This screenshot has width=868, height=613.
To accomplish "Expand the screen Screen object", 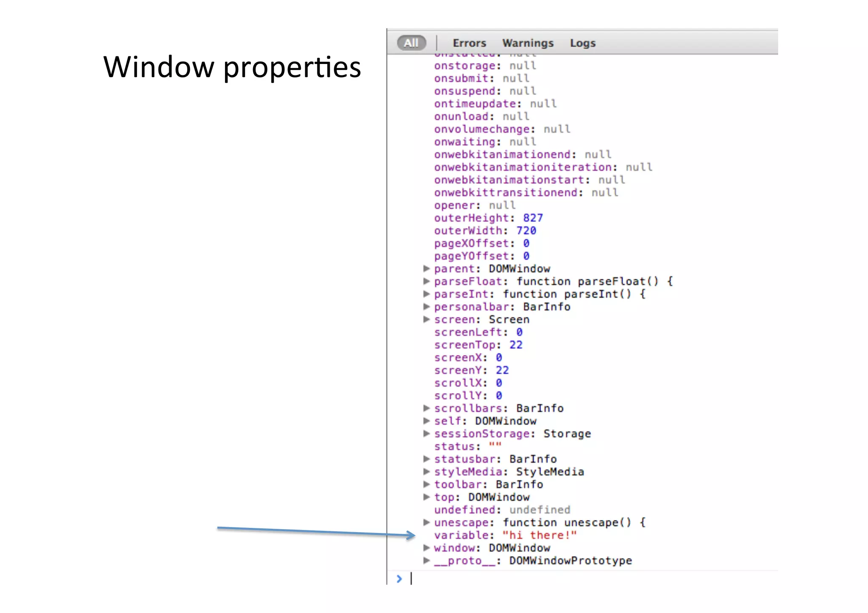I will 426,319.
